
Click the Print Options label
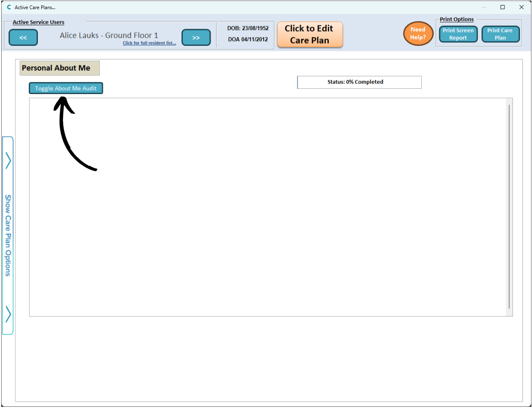[457, 20]
